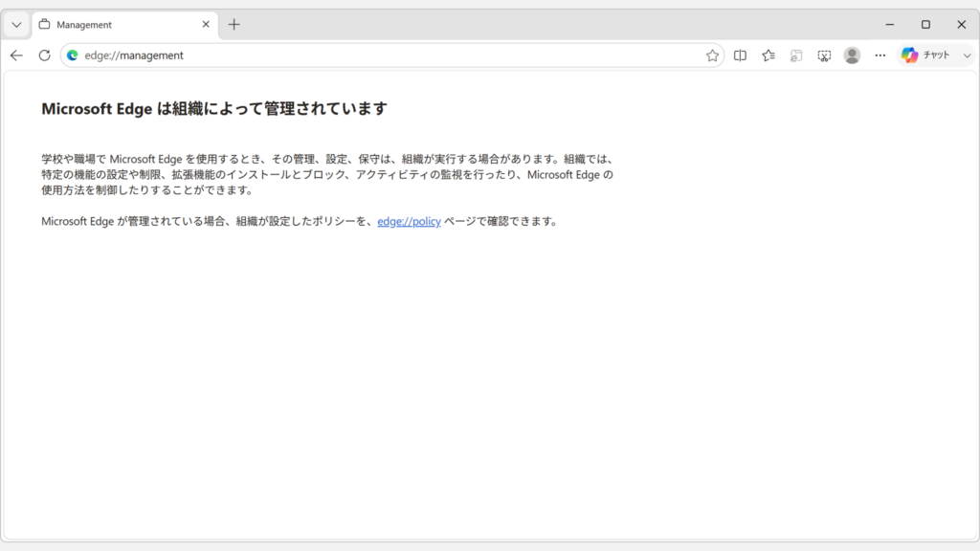
Task: Open the tab search dropdown chevron
Action: coord(17,25)
